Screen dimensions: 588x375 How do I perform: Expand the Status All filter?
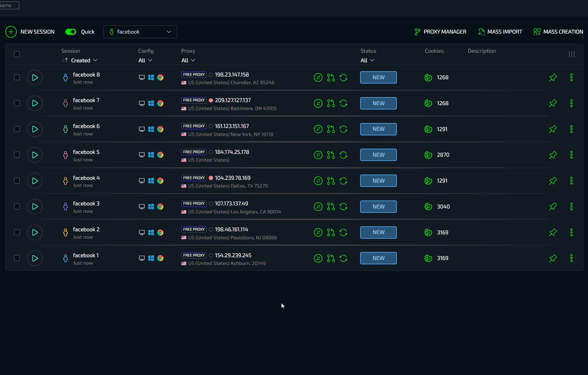(x=367, y=60)
